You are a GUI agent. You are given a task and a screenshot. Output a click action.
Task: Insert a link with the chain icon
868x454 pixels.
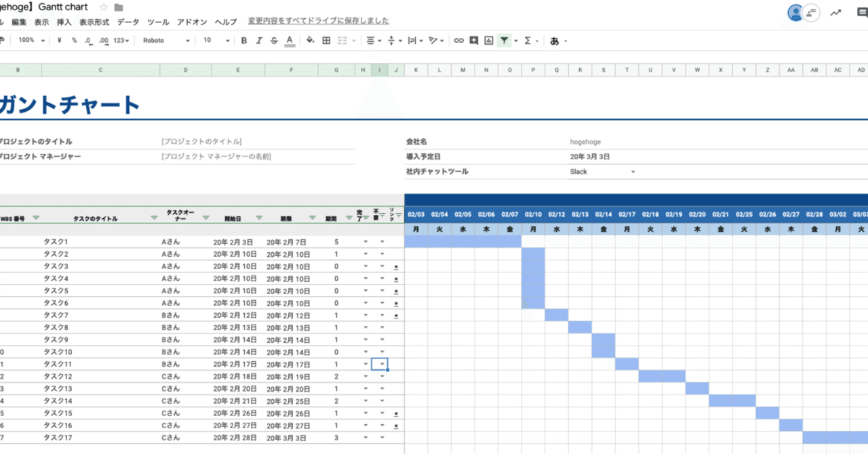click(x=459, y=41)
